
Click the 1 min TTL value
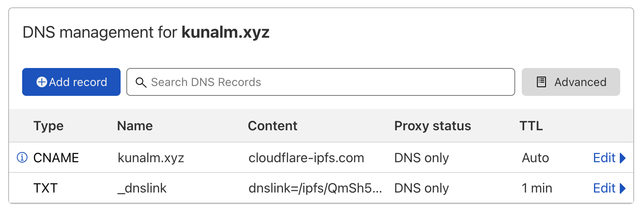pyautogui.click(x=537, y=188)
